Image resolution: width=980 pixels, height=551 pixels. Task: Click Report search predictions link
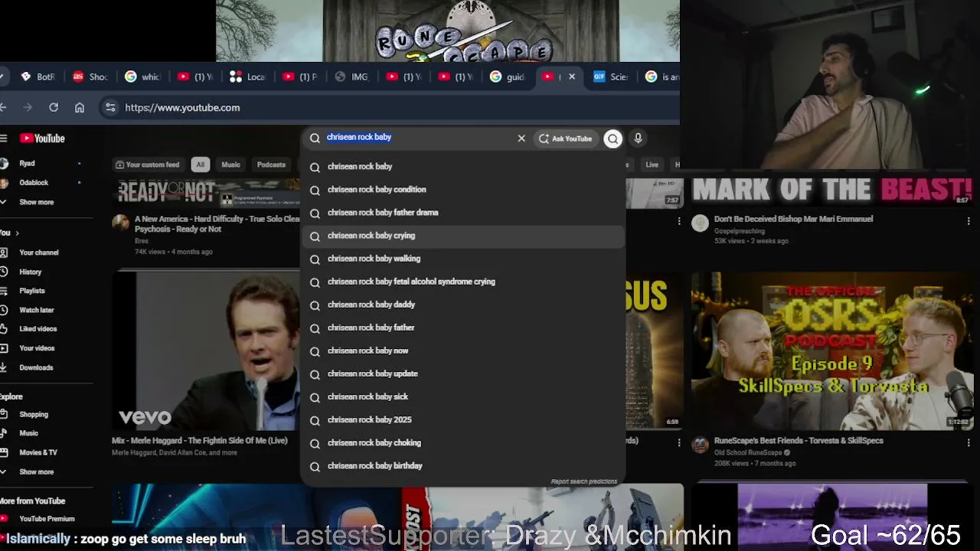click(583, 481)
